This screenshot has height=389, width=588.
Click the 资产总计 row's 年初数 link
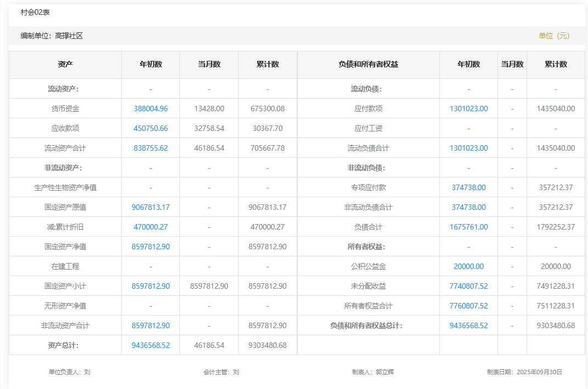click(x=151, y=345)
